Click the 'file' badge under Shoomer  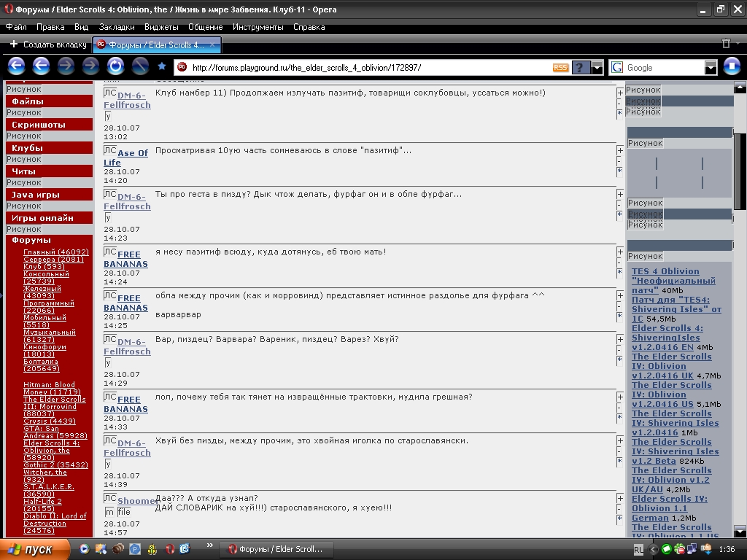(x=124, y=512)
